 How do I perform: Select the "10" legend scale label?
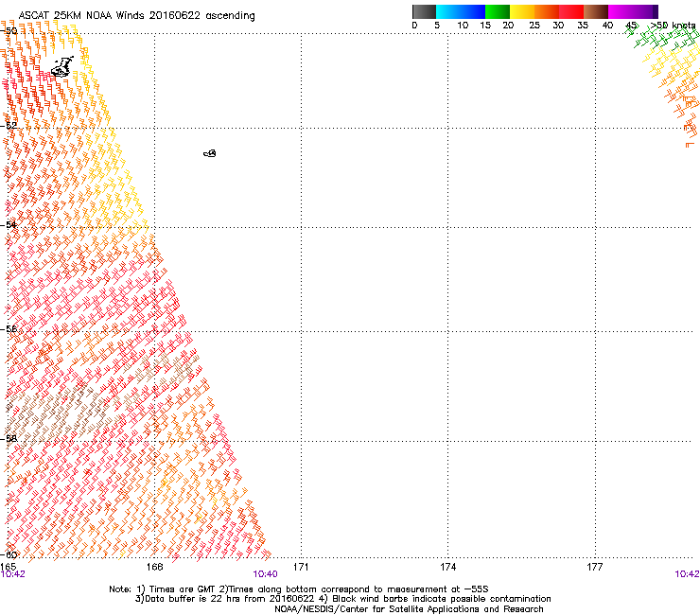coord(463,26)
